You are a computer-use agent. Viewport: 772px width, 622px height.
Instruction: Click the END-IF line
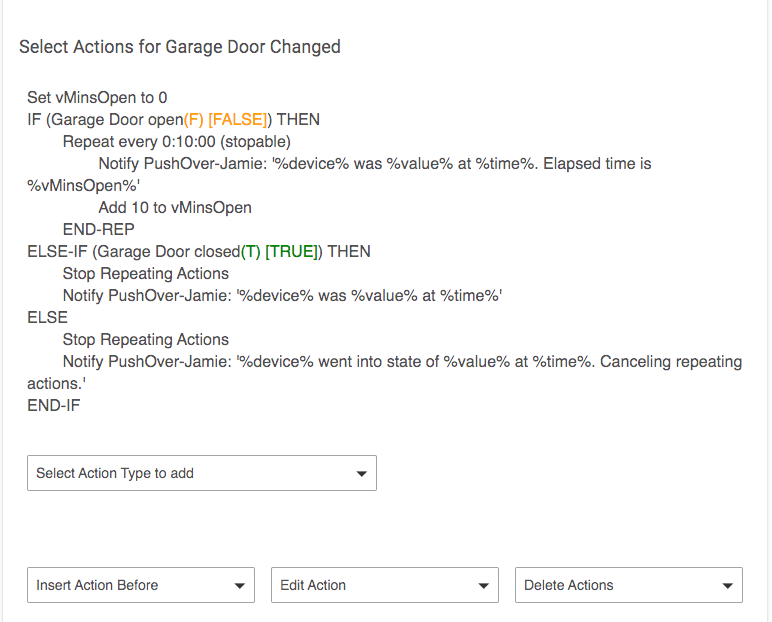coord(54,406)
